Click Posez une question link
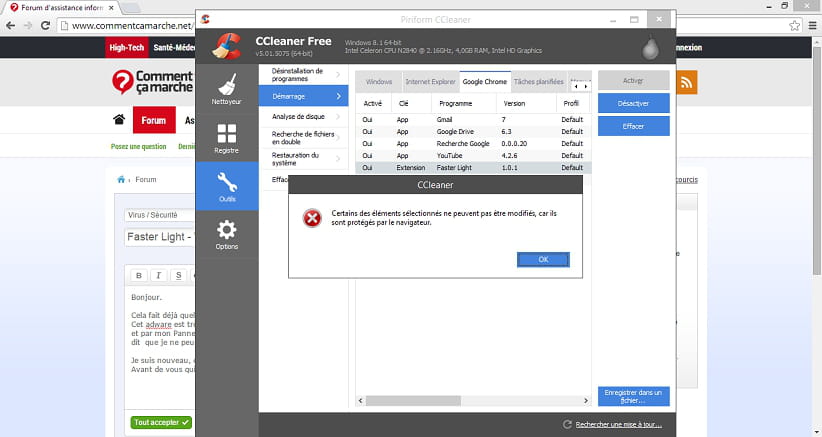The height and width of the screenshot is (437, 822). click(138, 147)
